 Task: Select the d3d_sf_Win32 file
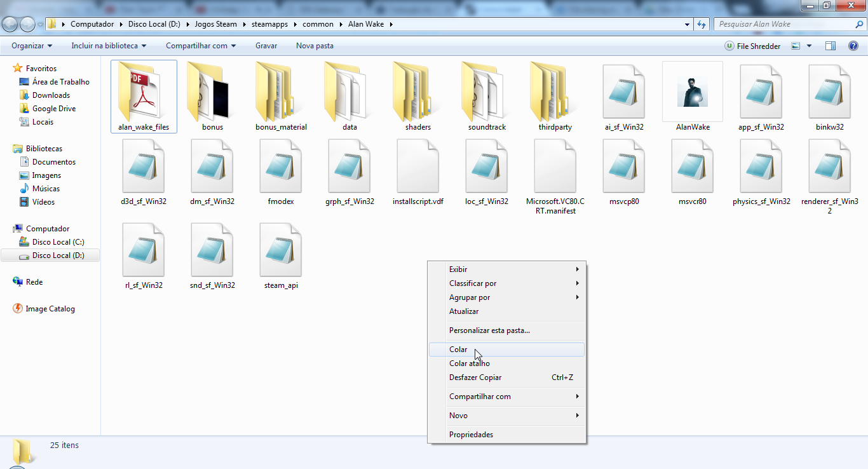(144, 172)
